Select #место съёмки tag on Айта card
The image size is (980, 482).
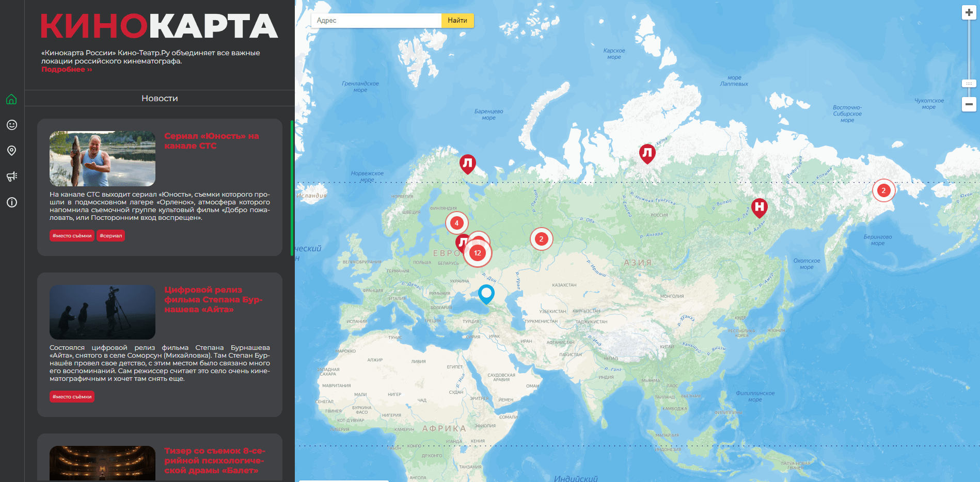[x=72, y=397]
